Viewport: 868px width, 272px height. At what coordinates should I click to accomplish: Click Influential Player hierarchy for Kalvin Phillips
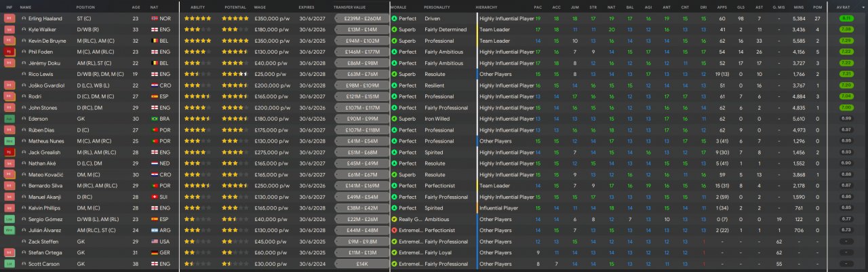coord(499,208)
